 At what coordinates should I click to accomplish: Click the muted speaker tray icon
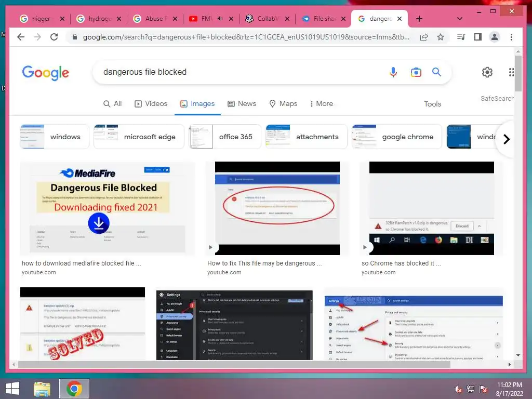coord(458,389)
